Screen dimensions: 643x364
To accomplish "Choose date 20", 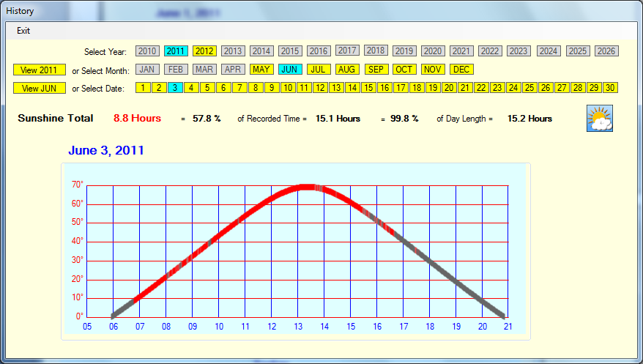I will tap(450, 88).
